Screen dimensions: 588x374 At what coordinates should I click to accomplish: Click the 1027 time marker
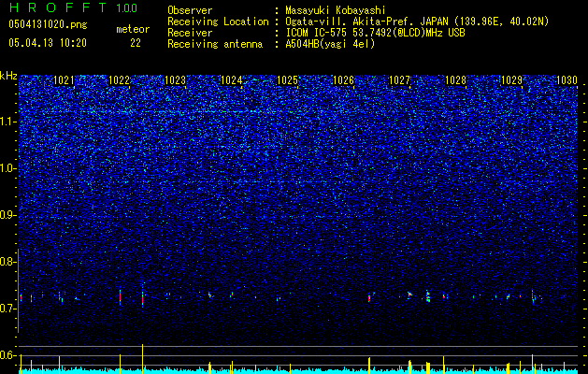click(399, 80)
